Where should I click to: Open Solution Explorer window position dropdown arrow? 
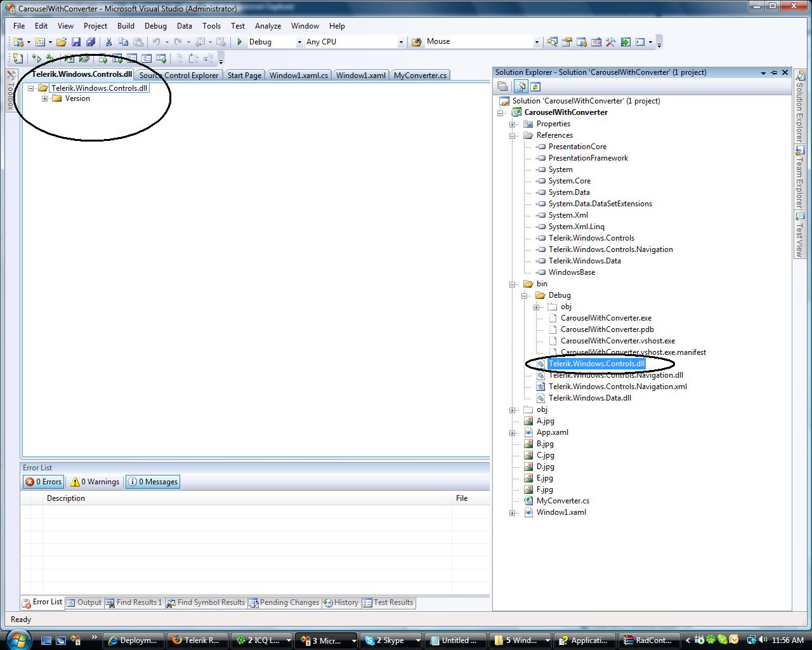(x=763, y=72)
